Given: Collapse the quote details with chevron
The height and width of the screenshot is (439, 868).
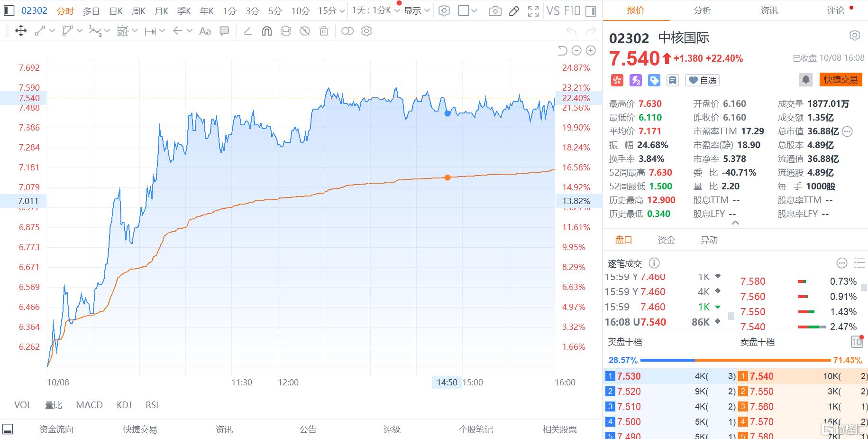Looking at the screenshot, I should point(735,223).
